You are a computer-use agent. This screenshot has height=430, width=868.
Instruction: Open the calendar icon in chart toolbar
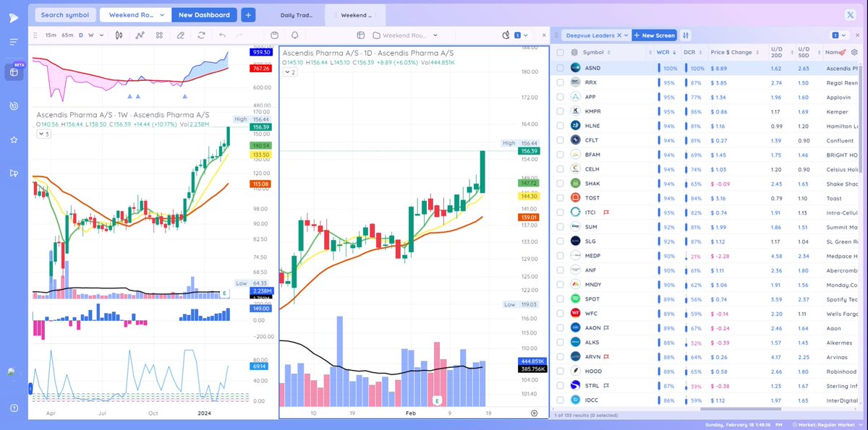pyautogui.click(x=274, y=35)
